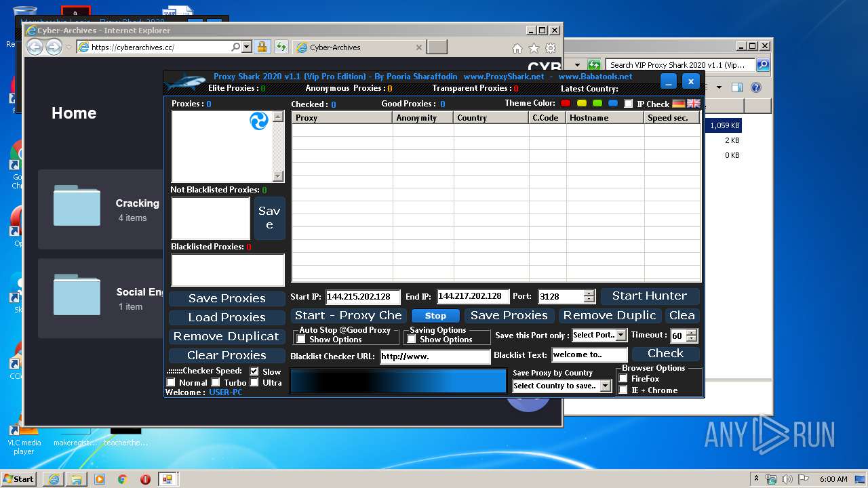The width and height of the screenshot is (868, 488).
Task: Switch language with the UK flag icon
Action: tap(693, 104)
